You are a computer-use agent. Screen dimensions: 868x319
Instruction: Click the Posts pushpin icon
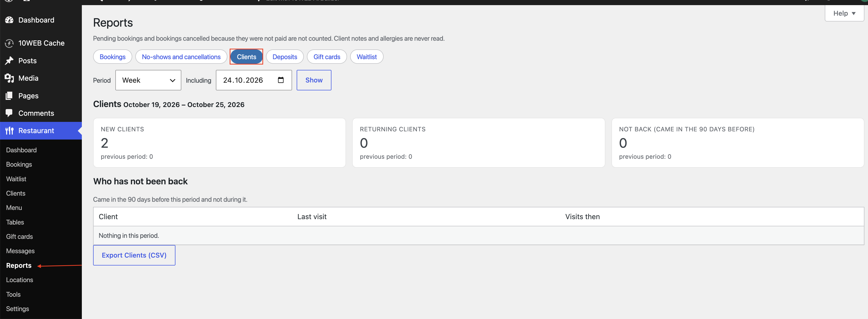[x=9, y=61]
